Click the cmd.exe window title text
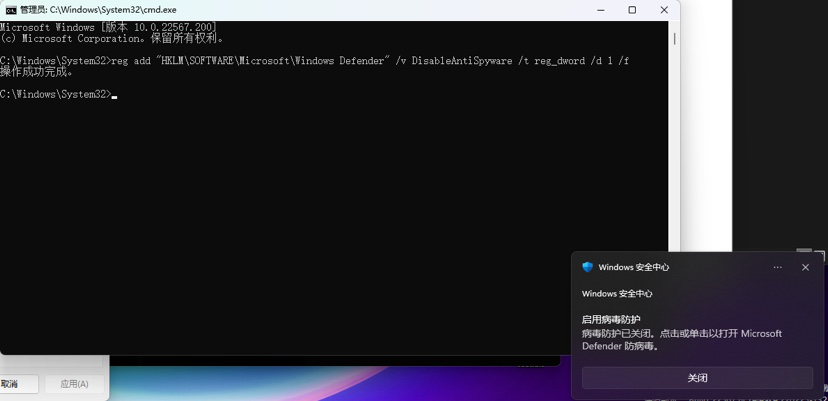This screenshot has width=828, height=401. tap(98, 10)
